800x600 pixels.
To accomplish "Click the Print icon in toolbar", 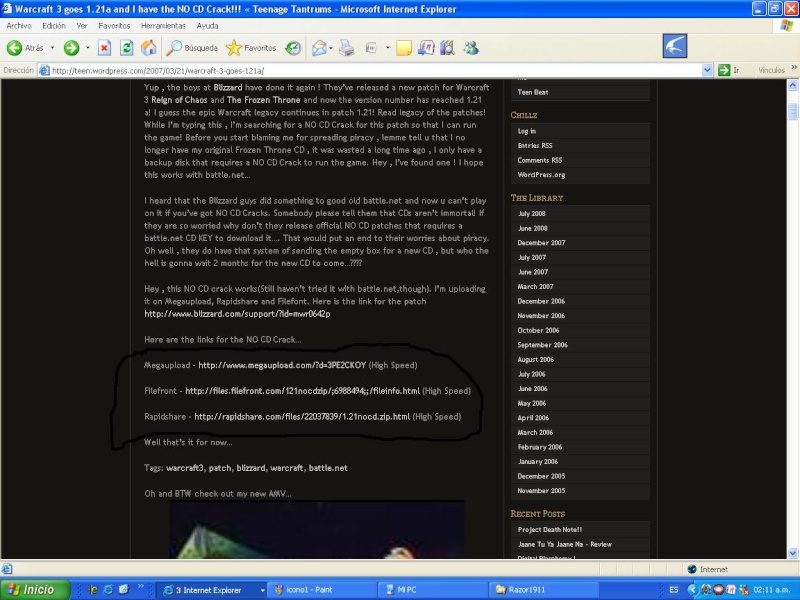I will click(x=346, y=48).
